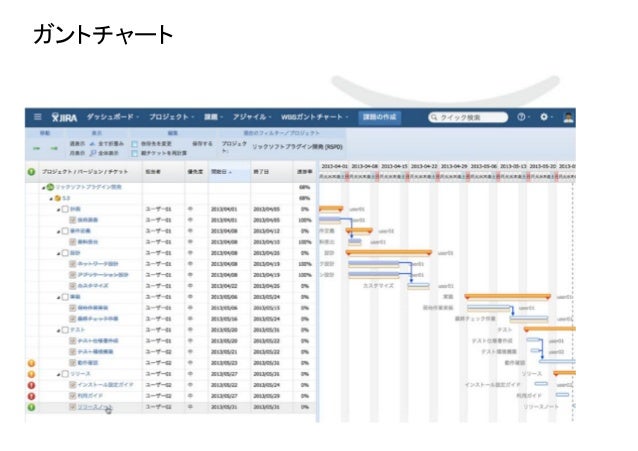Click 保存する in the toolbar

(202, 144)
